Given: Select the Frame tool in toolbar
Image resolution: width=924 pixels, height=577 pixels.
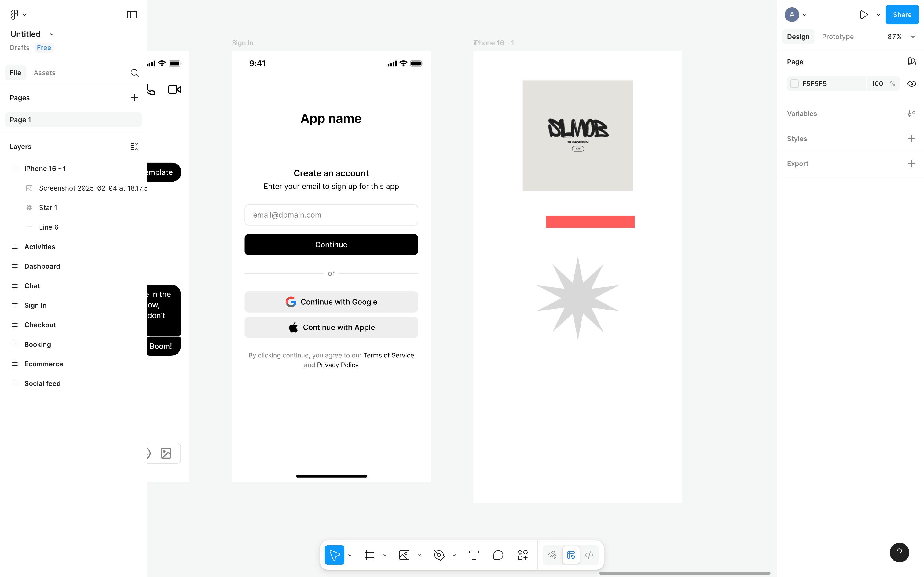Looking at the screenshot, I should click(369, 555).
